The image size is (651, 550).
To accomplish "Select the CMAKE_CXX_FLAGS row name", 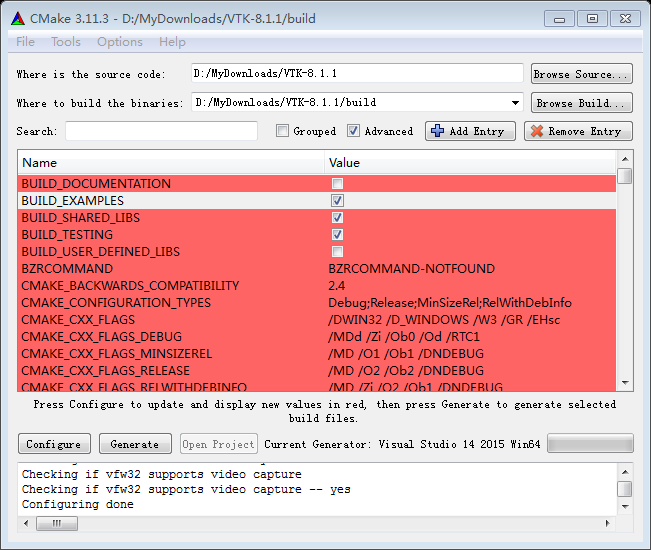I will tap(78, 320).
